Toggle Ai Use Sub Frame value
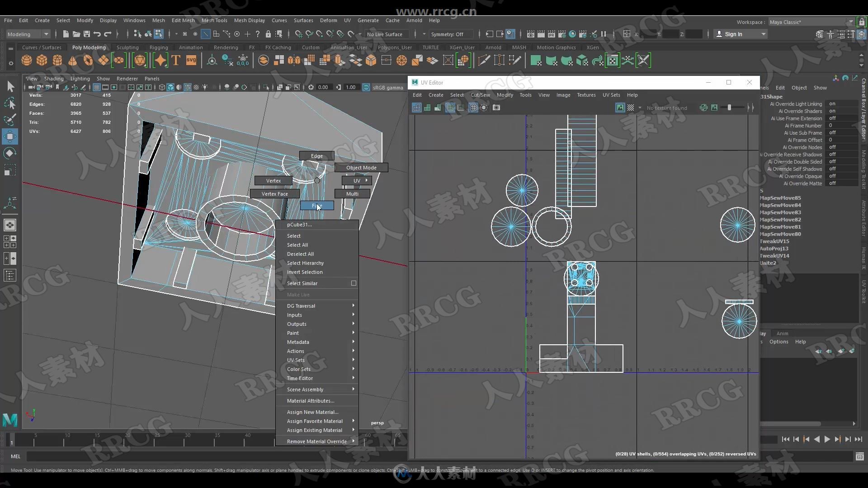The image size is (868, 488). (x=841, y=133)
